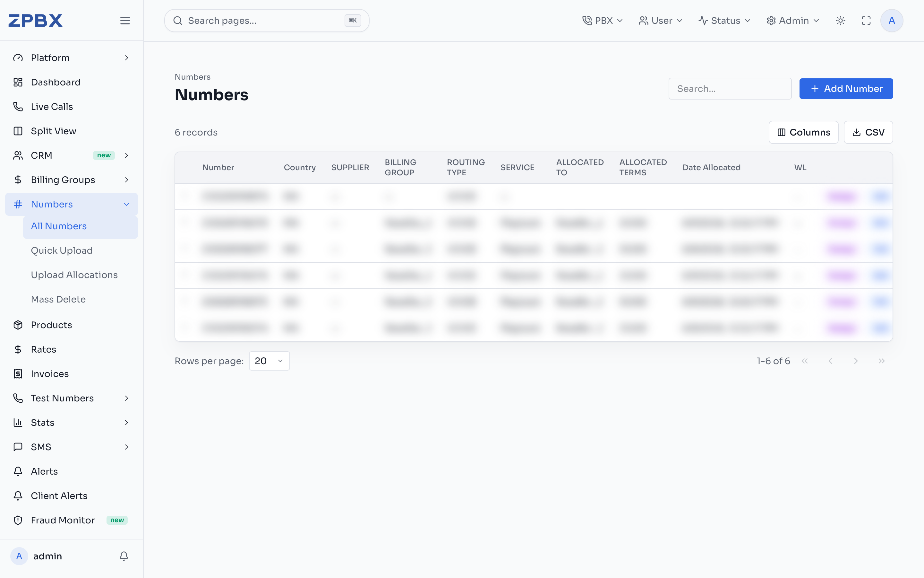Screen dimensions: 924x578
Task: Change Rows per page dropdown
Action: pyautogui.click(x=269, y=361)
